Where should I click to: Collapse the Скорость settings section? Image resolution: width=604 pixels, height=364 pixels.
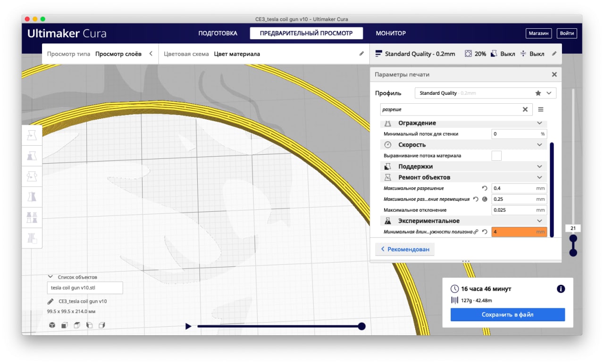pyautogui.click(x=539, y=145)
